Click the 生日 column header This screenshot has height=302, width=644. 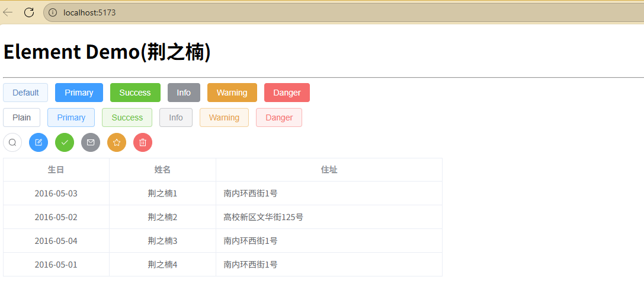coord(56,170)
